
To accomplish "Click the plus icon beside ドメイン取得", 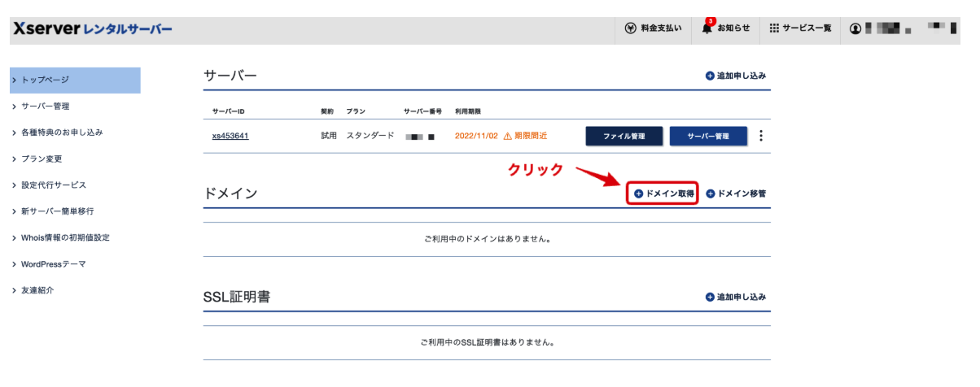I will (638, 193).
